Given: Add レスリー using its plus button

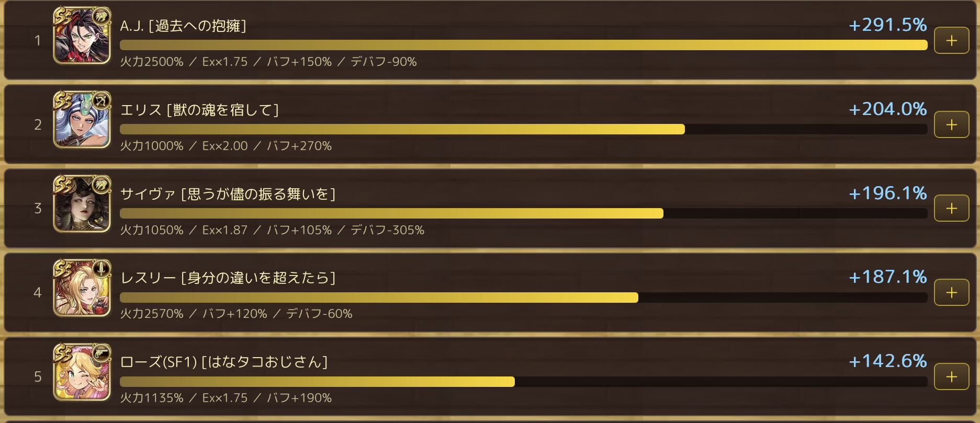Looking at the screenshot, I should (951, 292).
